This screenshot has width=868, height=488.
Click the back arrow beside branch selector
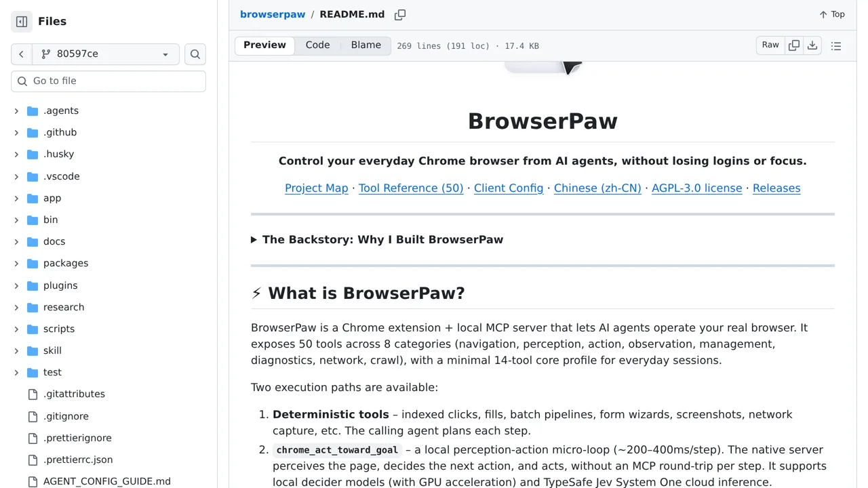point(22,54)
